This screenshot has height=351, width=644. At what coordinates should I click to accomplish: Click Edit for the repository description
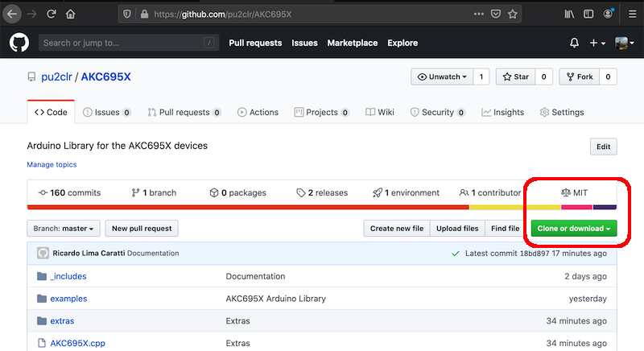point(603,147)
